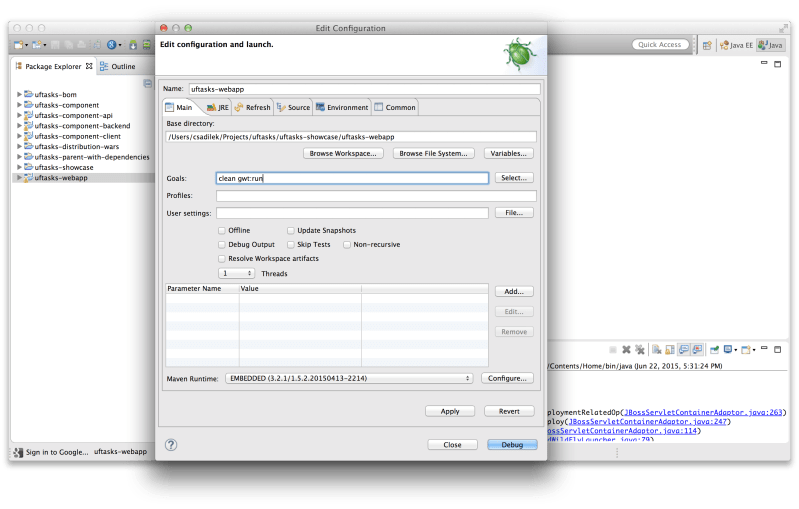Viewport: 799px width, 509px height.
Task: Click the Display Selected Console icon
Action: [728, 350]
